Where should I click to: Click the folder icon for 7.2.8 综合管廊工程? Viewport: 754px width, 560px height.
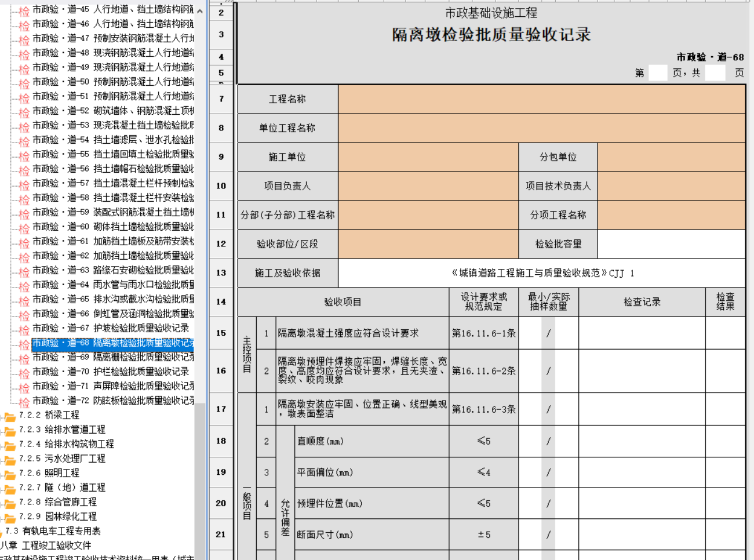(10, 503)
